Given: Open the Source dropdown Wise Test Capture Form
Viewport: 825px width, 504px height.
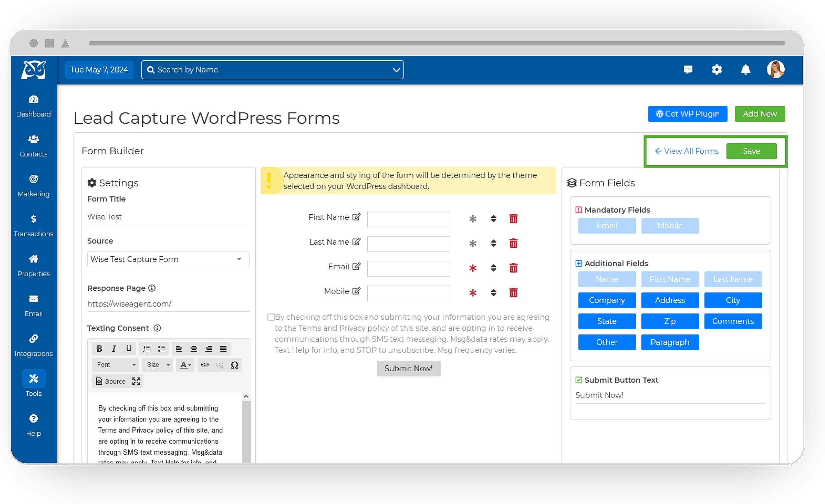Looking at the screenshot, I should [x=169, y=259].
